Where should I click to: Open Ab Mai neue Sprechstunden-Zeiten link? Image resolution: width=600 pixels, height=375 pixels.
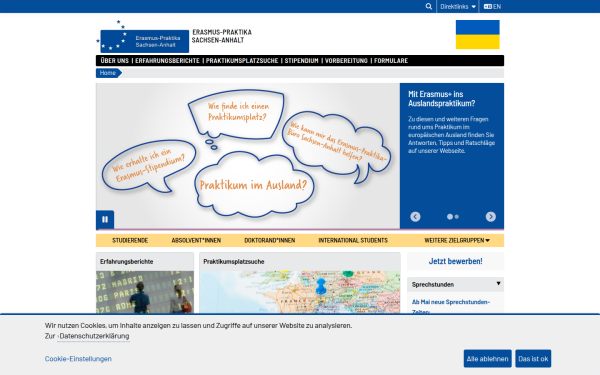click(x=451, y=307)
